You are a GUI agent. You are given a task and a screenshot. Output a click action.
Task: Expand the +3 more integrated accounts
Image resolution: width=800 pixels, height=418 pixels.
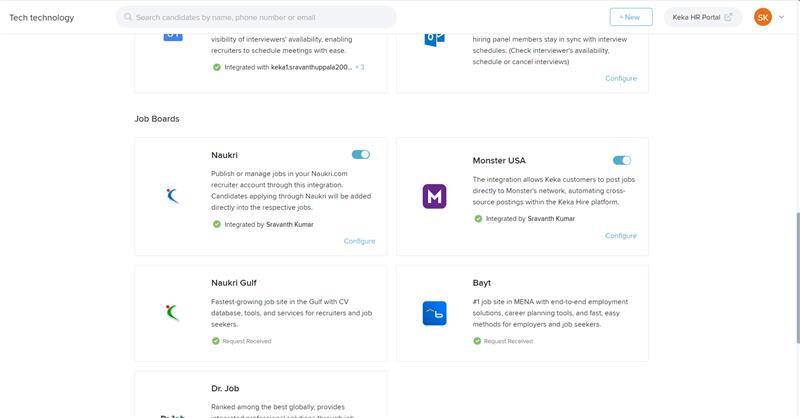coord(360,67)
